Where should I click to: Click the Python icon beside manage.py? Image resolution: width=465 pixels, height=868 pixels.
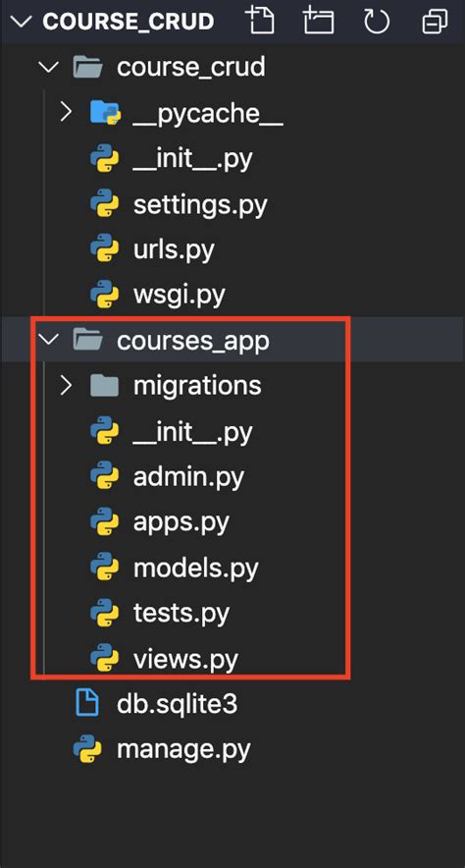pos(88,749)
